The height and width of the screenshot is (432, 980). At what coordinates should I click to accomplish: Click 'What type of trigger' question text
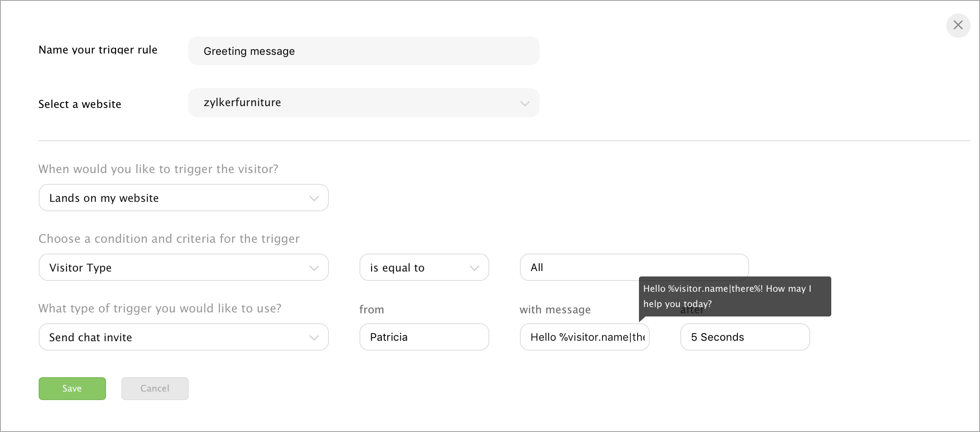tap(160, 308)
